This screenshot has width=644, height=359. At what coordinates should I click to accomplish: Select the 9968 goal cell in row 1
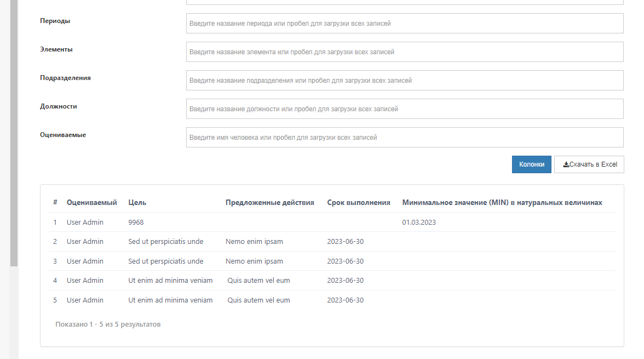click(x=136, y=223)
